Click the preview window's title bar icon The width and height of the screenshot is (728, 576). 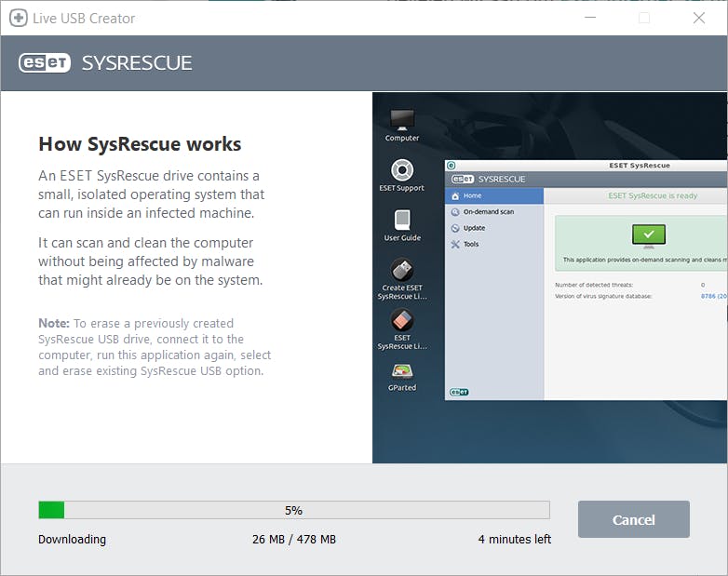click(x=451, y=166)
